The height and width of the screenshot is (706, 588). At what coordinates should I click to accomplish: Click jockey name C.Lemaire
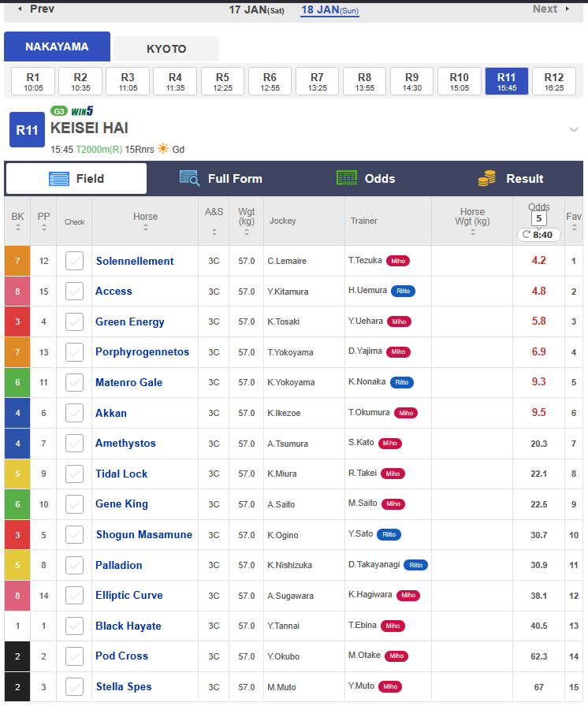287,261
